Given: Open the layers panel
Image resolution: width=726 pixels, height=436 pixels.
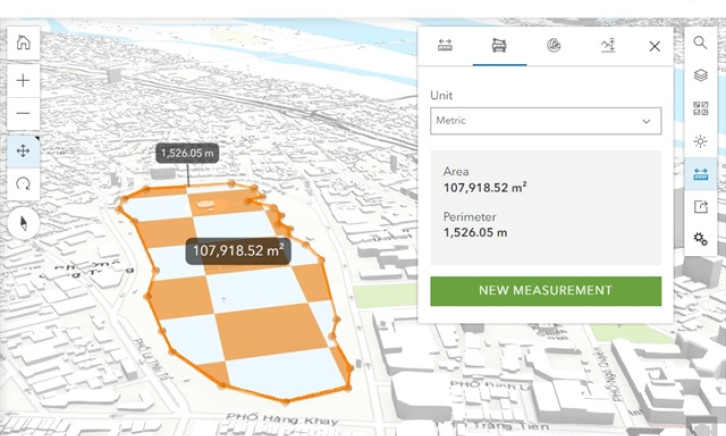Looking at the screenshot, I should (x=700, y=75).
